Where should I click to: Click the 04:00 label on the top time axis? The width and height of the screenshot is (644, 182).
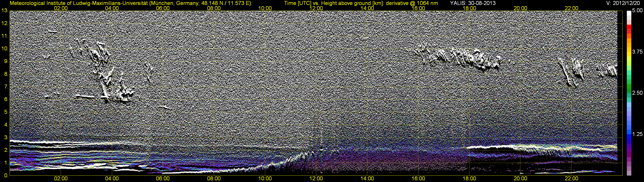point(112,8)
